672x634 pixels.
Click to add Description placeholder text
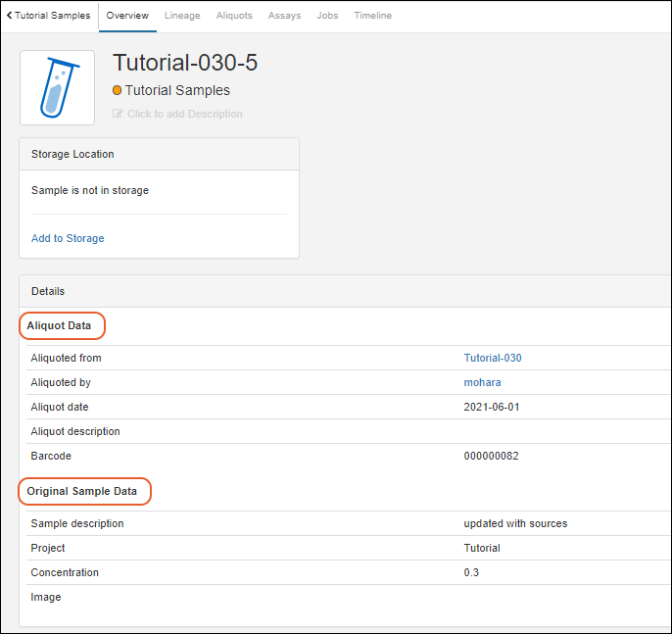click(x=184, y=114)
